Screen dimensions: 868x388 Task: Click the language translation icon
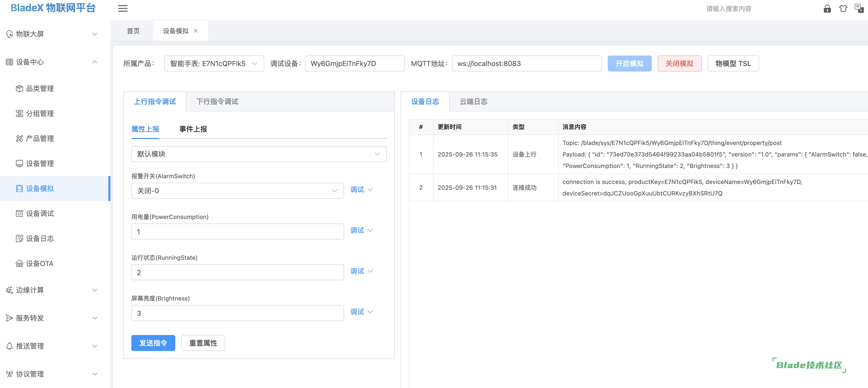859,8
